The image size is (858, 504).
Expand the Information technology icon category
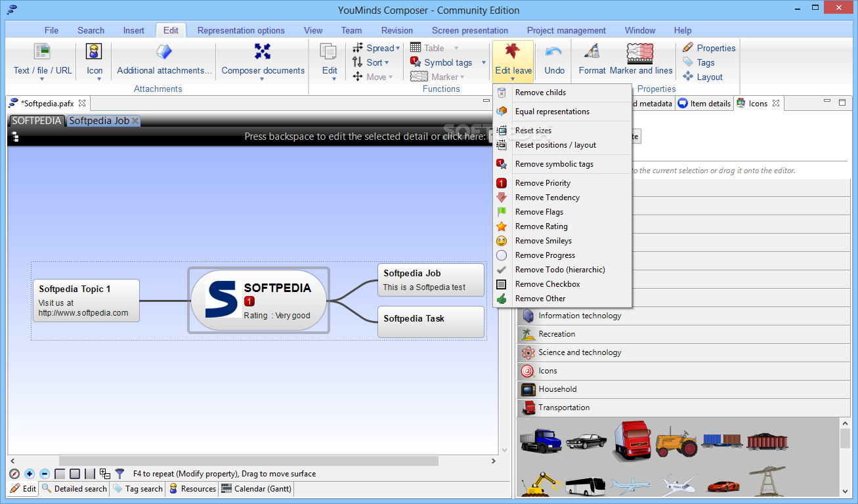[684, 316]
